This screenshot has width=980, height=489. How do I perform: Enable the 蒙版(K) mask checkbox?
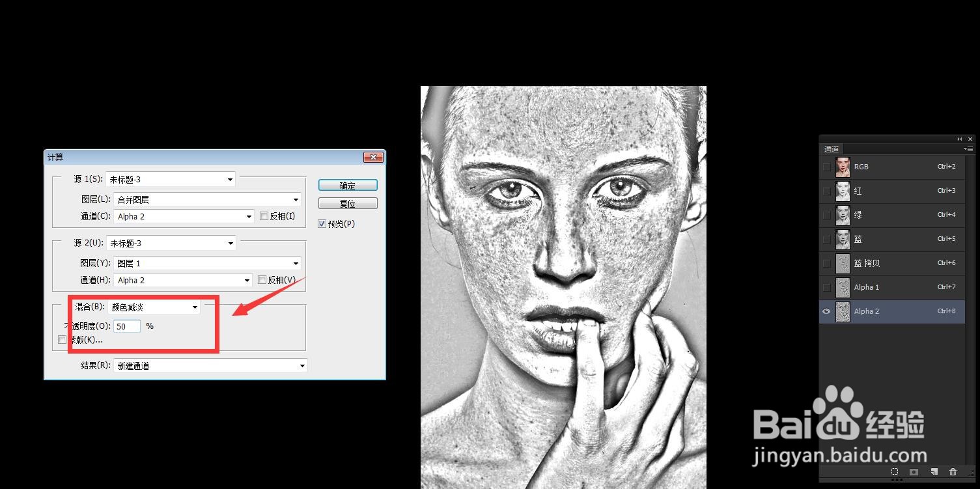pyautogui.click(x=62, y=340)
